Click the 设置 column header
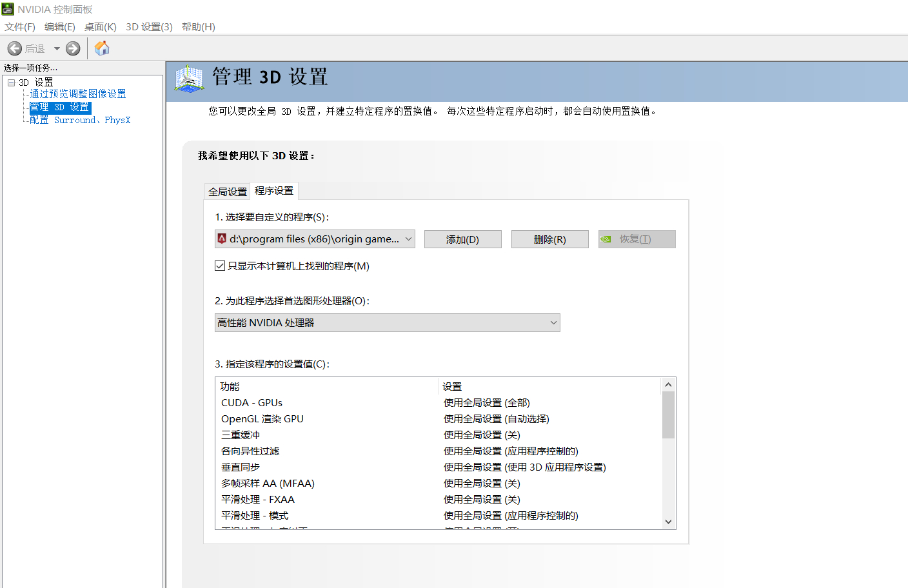Screen dimensions: 908x588 click(x=550, y=386)
